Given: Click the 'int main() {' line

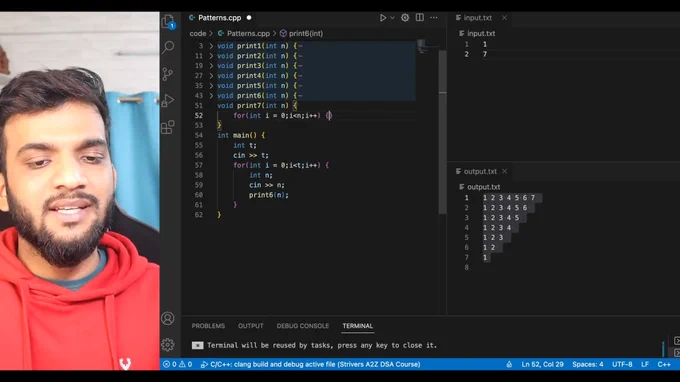Looking at the screenshot, I should (241, 135).
